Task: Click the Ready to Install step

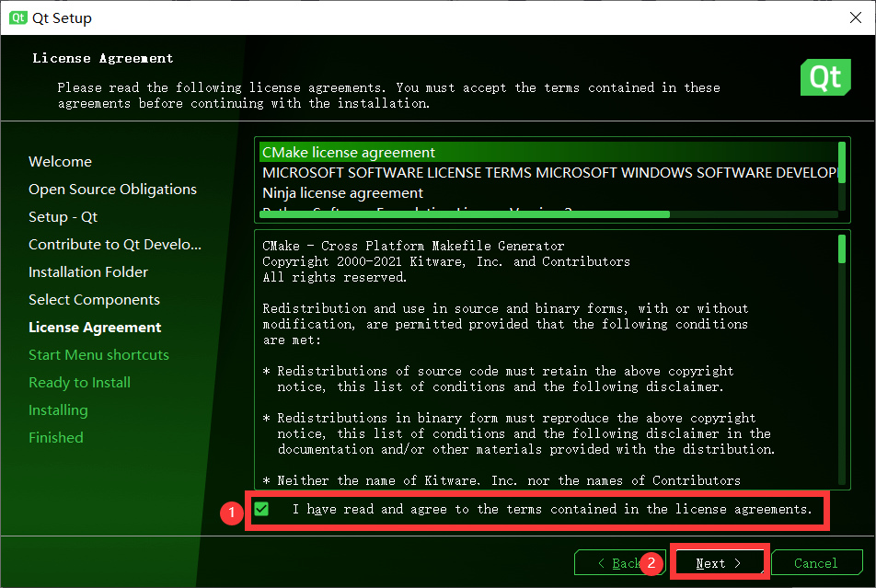Action: (x=80, y=382)
